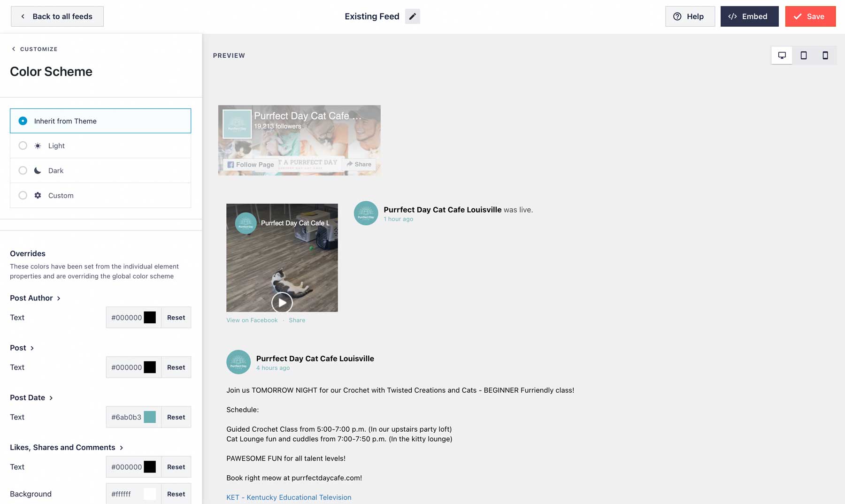Expand Likes, Shares and Comments settings
Screen dimensions: 845x504
[122, 447]
